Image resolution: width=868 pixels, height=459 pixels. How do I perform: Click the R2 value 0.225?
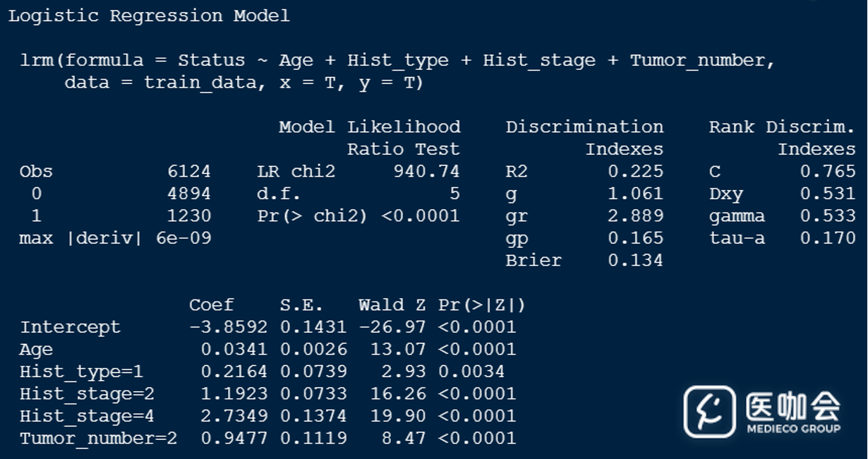(x=635, y=172)
